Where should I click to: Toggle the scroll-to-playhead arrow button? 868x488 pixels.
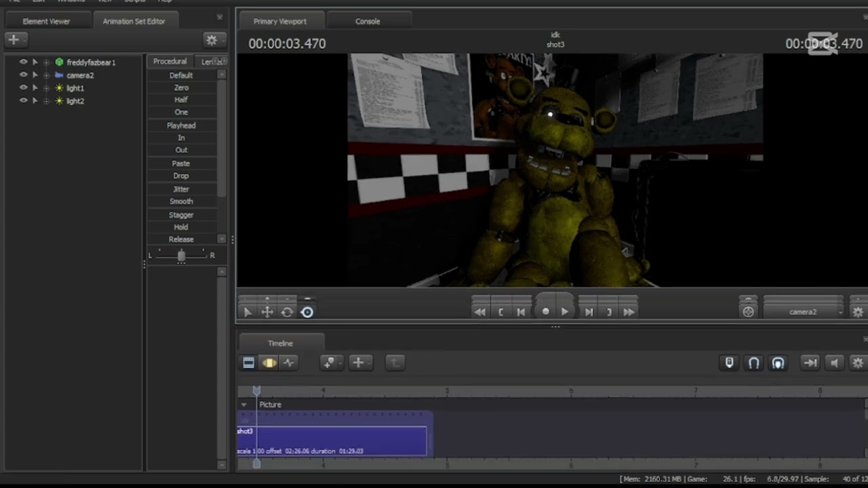(810, 363)
